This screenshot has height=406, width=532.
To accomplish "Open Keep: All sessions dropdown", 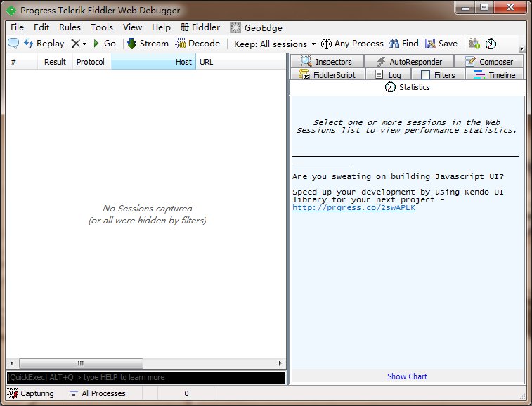I will [275, 44].
